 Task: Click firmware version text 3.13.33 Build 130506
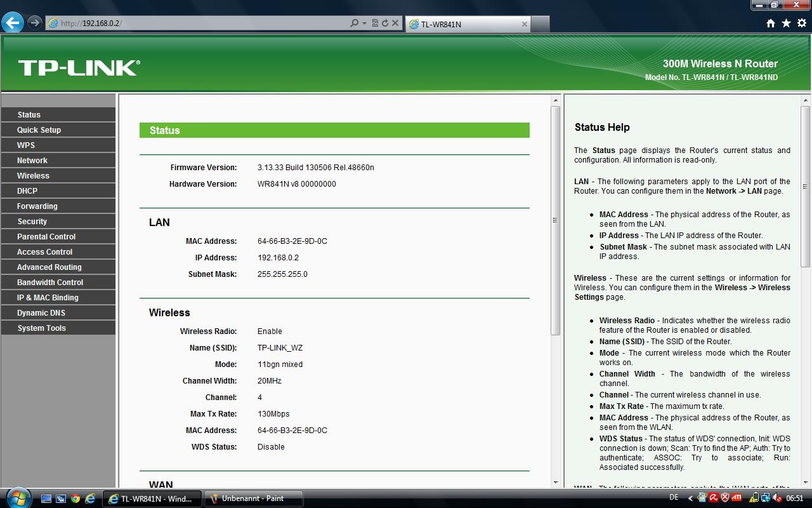coord(316,168)
